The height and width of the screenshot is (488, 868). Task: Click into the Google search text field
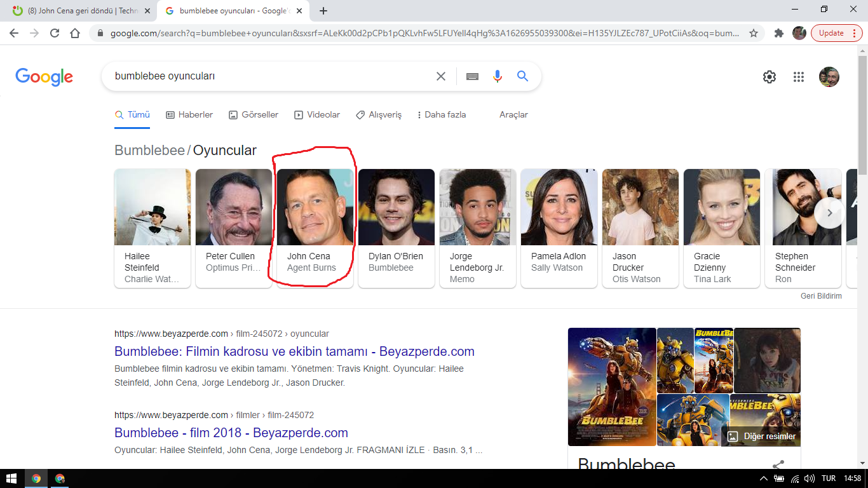pyautogui.click(x=270, y=76)
